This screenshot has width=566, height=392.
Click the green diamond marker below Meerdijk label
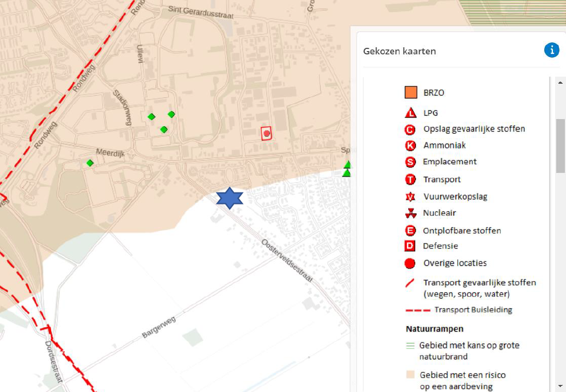click(90, 163)
